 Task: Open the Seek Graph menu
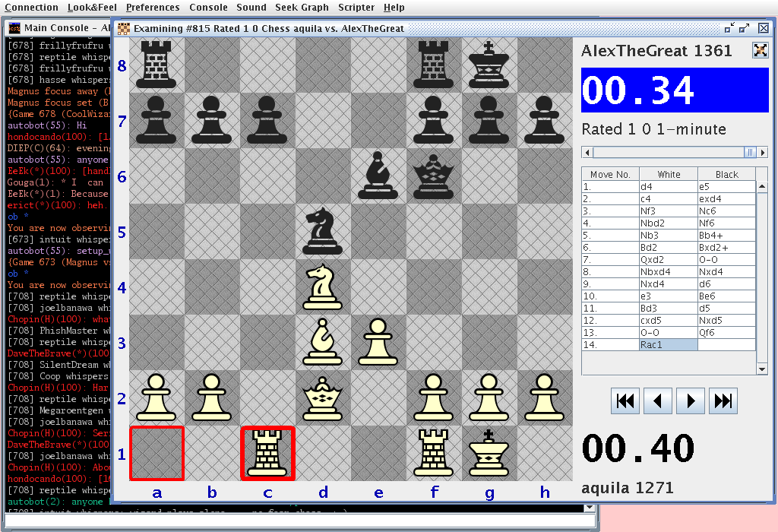click(x=302, y=8)
